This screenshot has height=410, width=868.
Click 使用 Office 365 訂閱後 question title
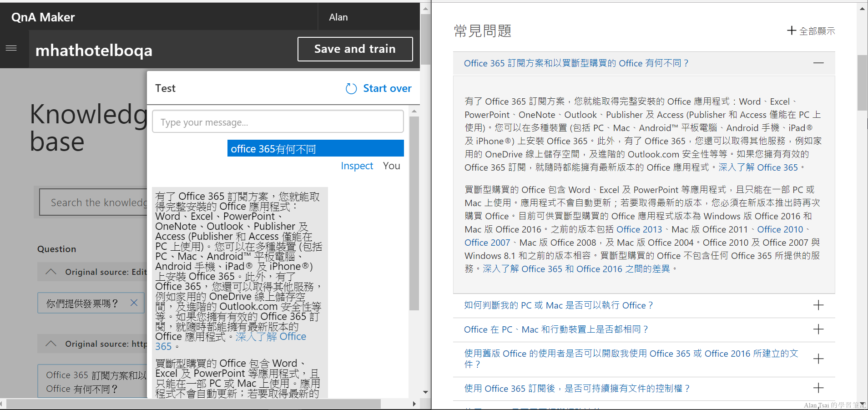point(577,388)
